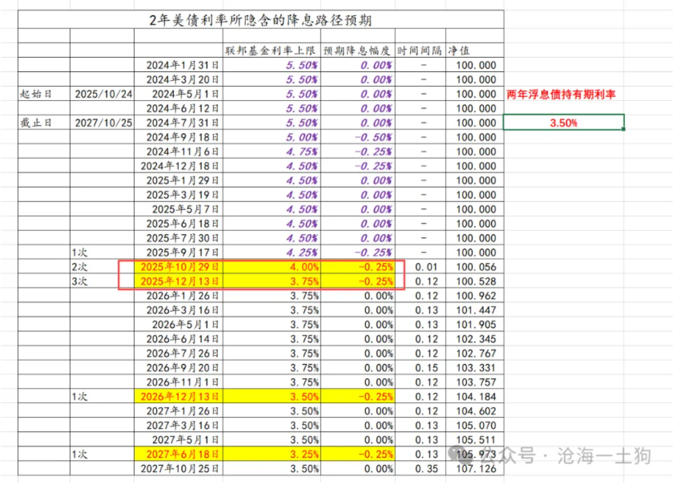The height and width of the screenshot is (485, 680).
Task: Click the date cell 2024年7月31日
Action: click(x=179, y=123)
